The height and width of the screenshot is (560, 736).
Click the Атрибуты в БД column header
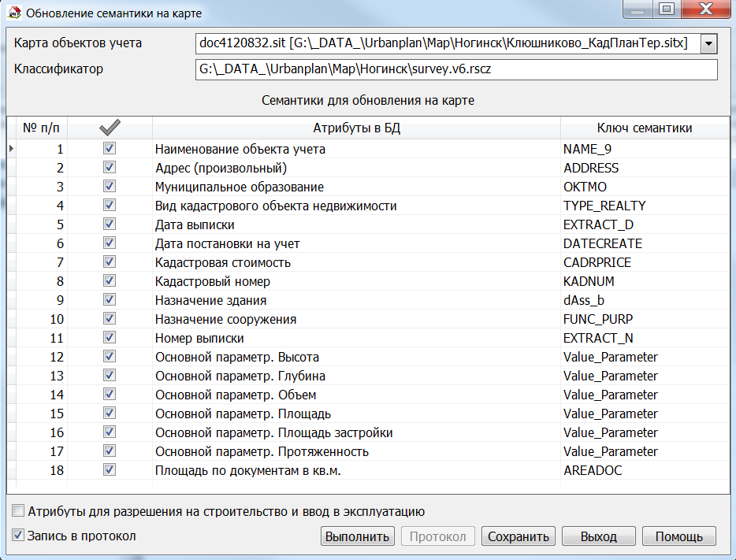(x=356, y=128)
